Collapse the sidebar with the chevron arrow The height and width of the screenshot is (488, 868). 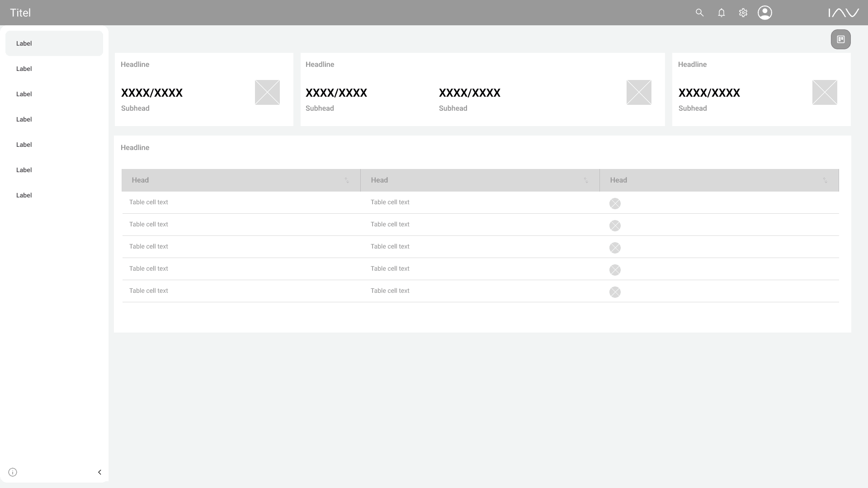tap(99, 472)
